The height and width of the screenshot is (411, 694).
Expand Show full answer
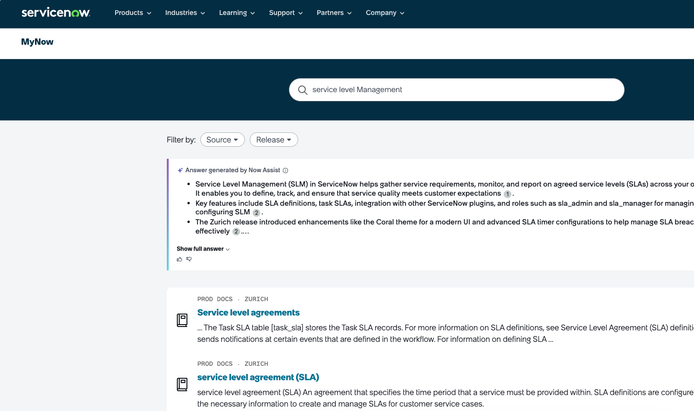(x=203, y=249)
